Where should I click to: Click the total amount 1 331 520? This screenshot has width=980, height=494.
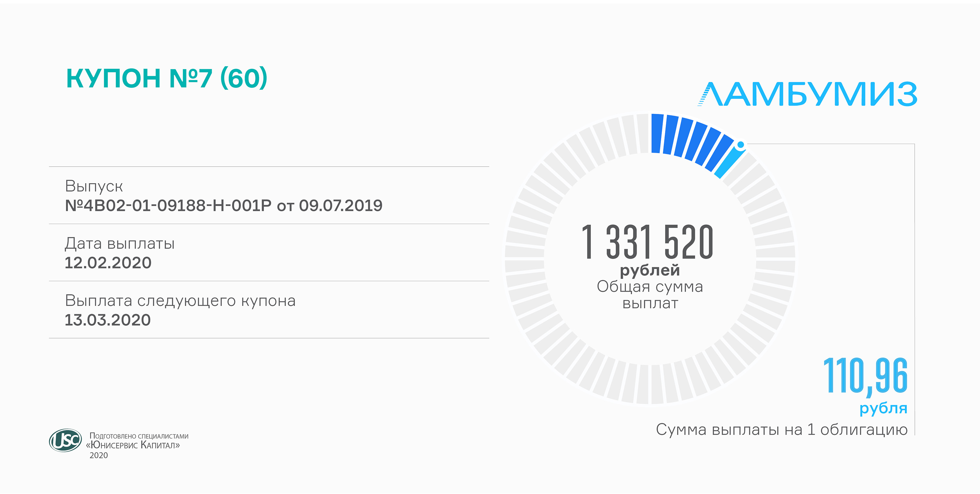(647, 242)
